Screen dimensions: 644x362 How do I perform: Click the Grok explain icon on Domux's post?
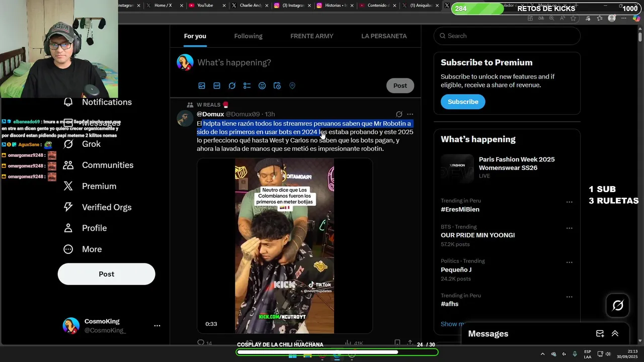click(x=399, y=114)
